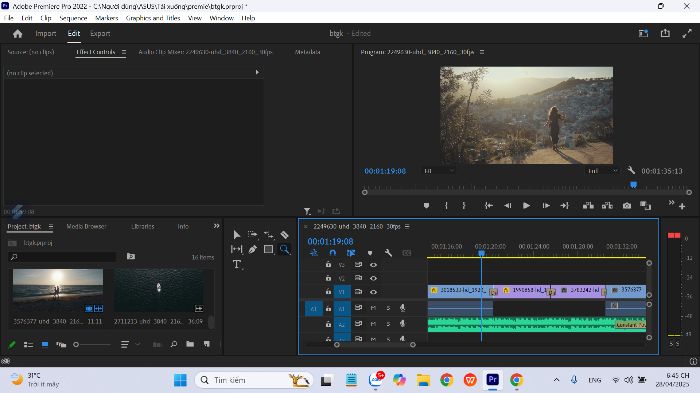Image resolution: width=700 pixels, height=393 pixels.
Task: Select the Selection (arrow) tool
Action: (237, 235)
